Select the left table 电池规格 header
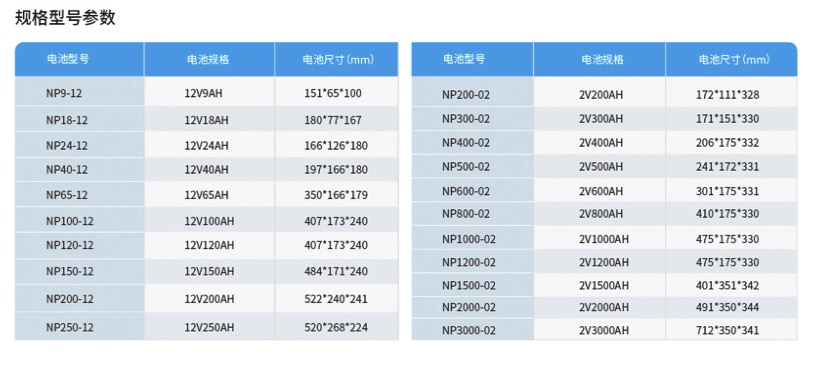 (208, 60)
